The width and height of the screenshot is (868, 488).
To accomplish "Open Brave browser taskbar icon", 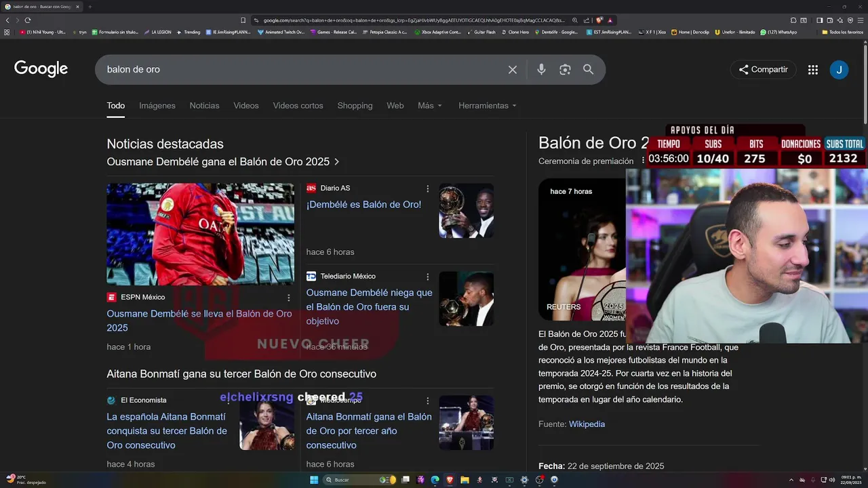I will tap(450, 480).
